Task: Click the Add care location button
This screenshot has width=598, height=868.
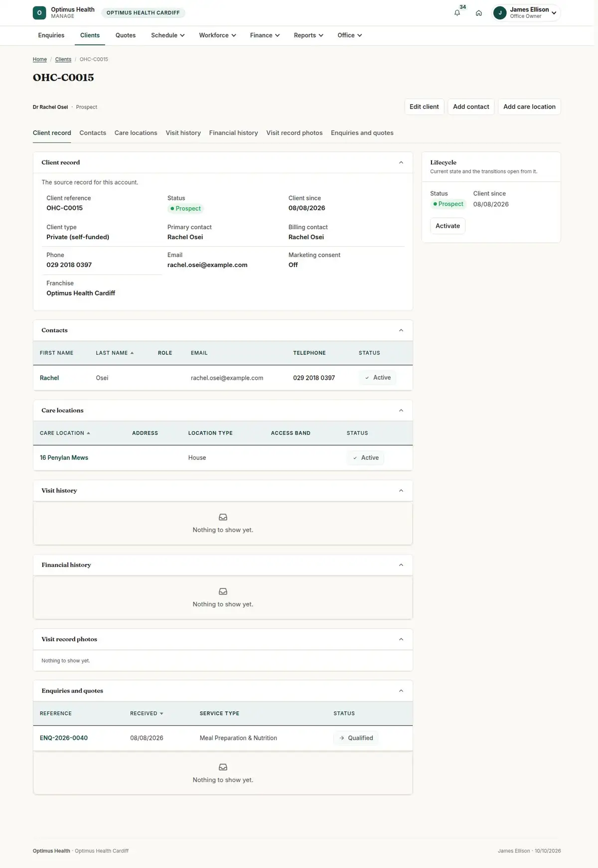Action: [529, 107]
